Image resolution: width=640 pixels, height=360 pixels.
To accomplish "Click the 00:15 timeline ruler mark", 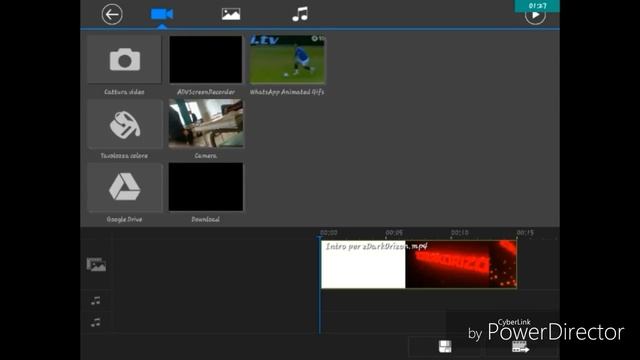I will pos(525,233).
